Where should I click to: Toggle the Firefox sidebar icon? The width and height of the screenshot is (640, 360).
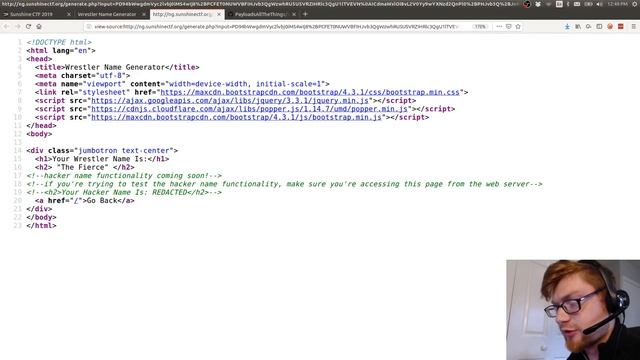(599, 27)
